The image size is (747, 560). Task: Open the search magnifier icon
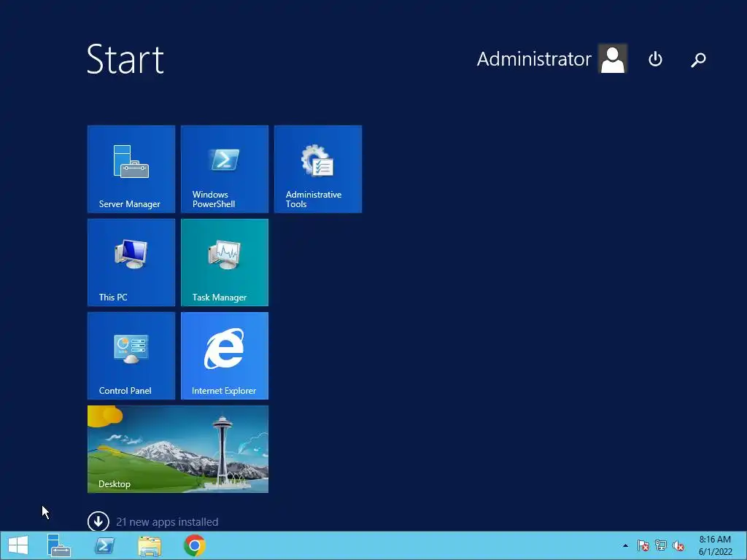click(x=698, y=60)
